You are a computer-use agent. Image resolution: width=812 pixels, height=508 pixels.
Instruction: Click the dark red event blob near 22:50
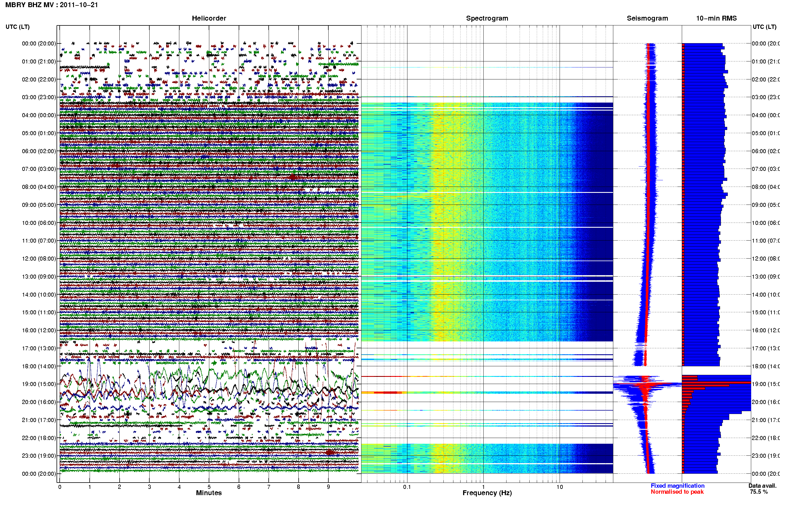pos(330,452)
